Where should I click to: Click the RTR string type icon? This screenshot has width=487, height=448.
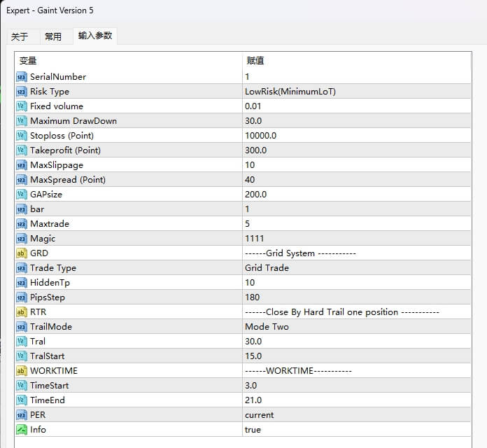pos(21,312)
